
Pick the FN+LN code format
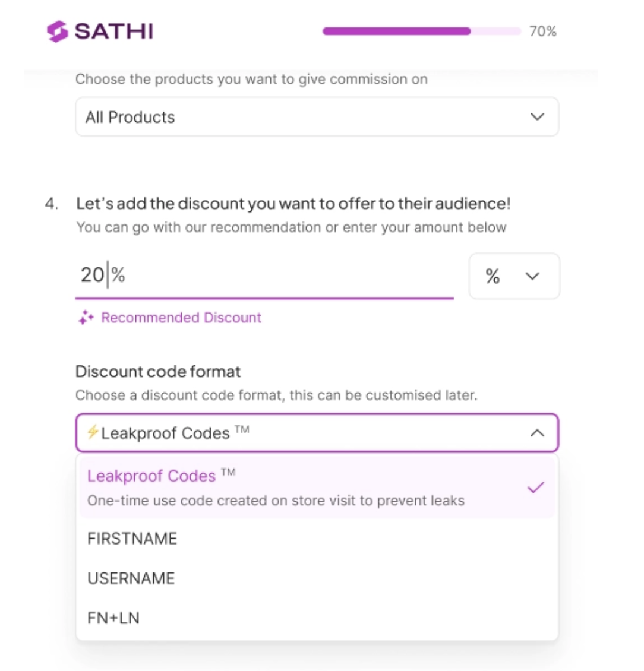[113, 618]
